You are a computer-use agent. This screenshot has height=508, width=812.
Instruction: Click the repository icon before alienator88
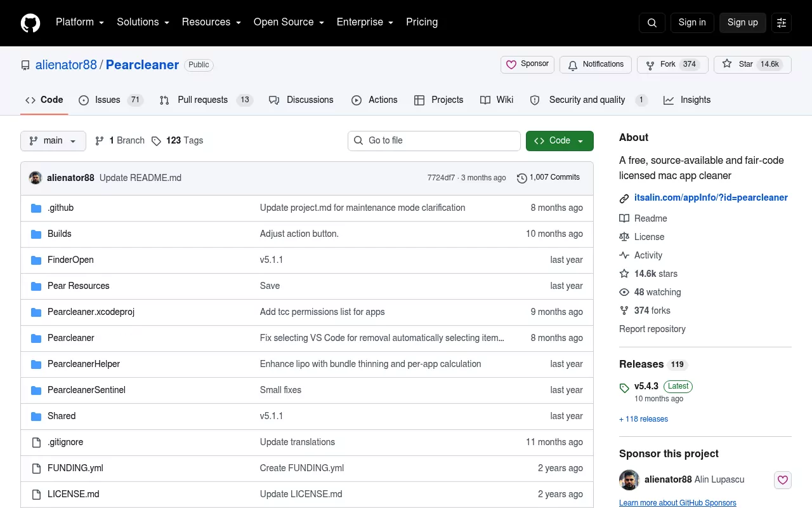25,65
